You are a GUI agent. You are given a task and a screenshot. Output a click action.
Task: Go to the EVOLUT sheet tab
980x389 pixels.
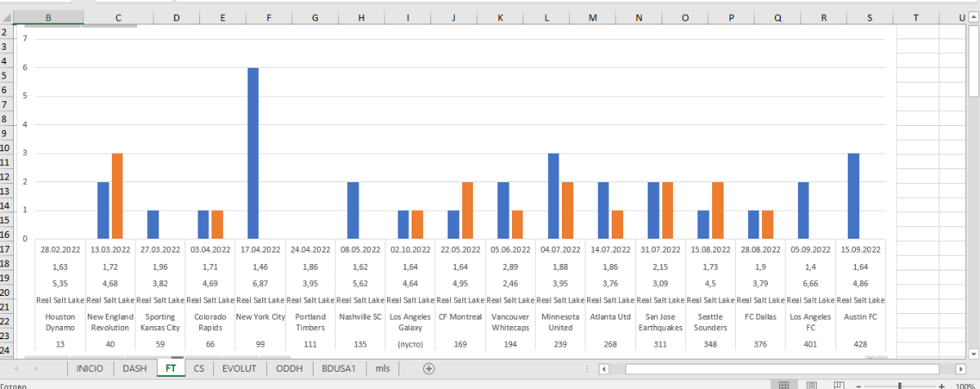point(239,369)
